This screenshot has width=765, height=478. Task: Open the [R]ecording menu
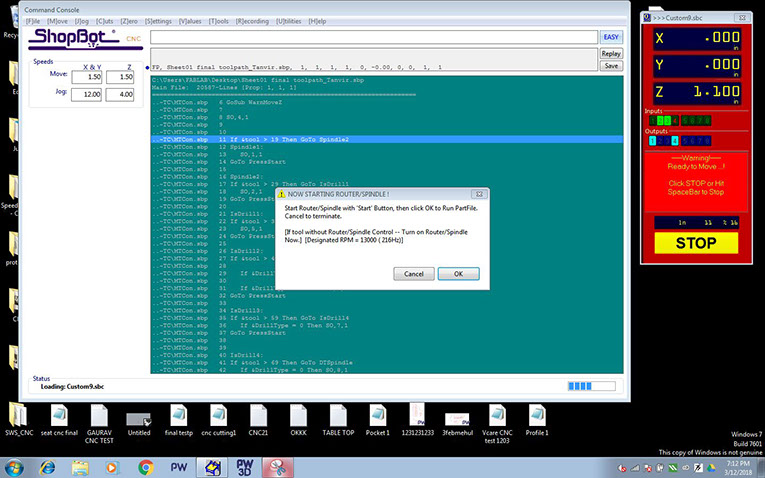252,21
